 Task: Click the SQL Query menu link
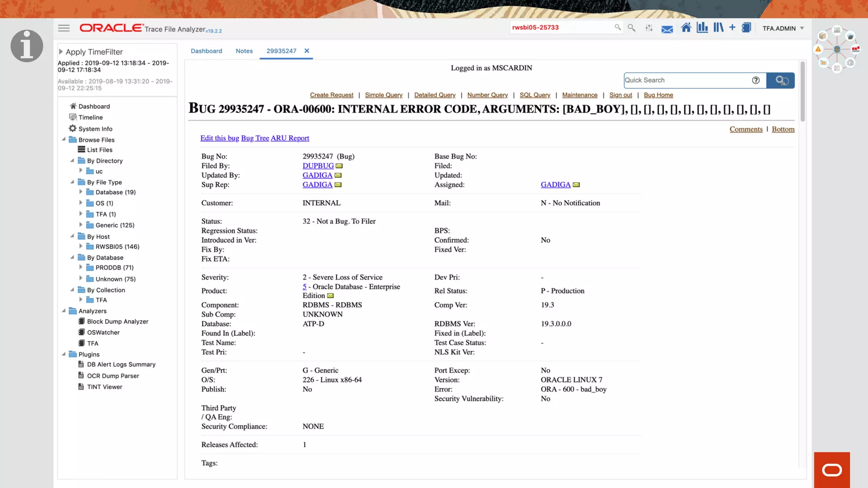535,95
